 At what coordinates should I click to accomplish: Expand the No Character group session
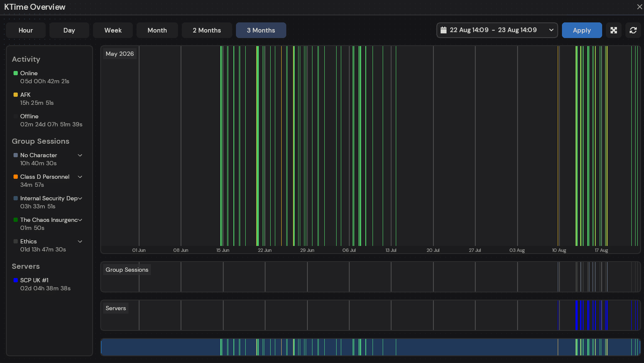click(80, 155)
